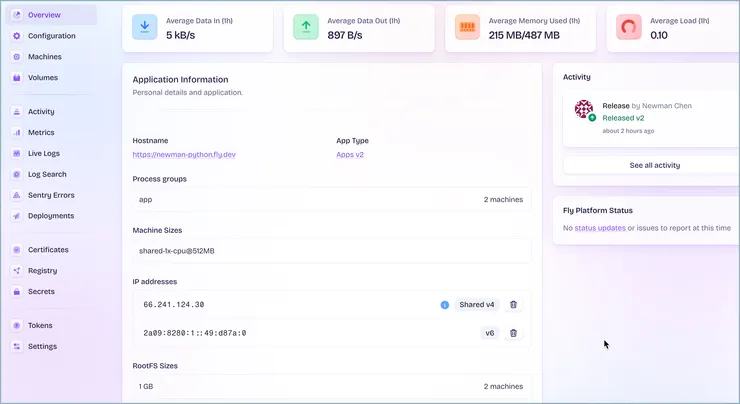This screenshot has width=740, height=404.
Task: Click the Registry icon
Action: point(17,270)
